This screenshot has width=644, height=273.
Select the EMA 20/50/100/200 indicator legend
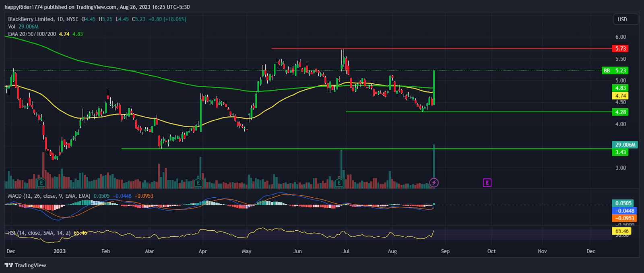(32, 34)
